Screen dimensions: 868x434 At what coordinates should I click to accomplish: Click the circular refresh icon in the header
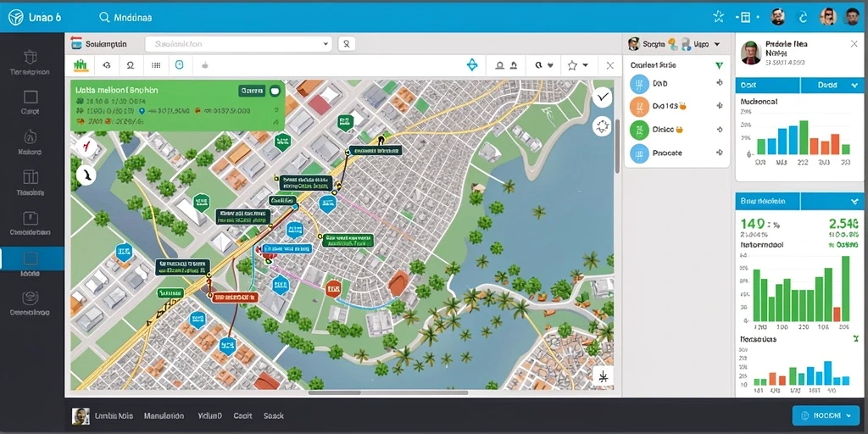803,17
